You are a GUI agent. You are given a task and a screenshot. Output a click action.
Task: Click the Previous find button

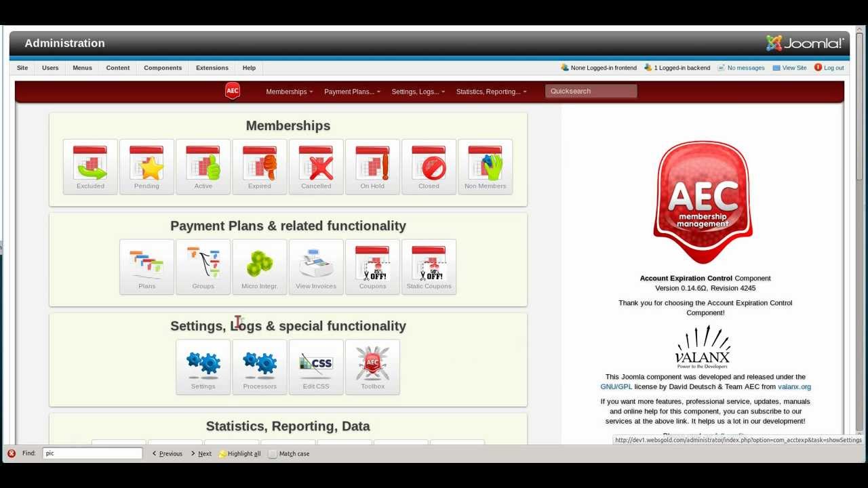pos(167,453)
